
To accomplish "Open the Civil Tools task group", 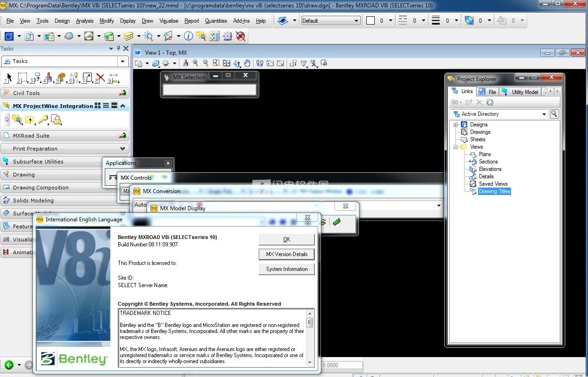I will point(65,93).
